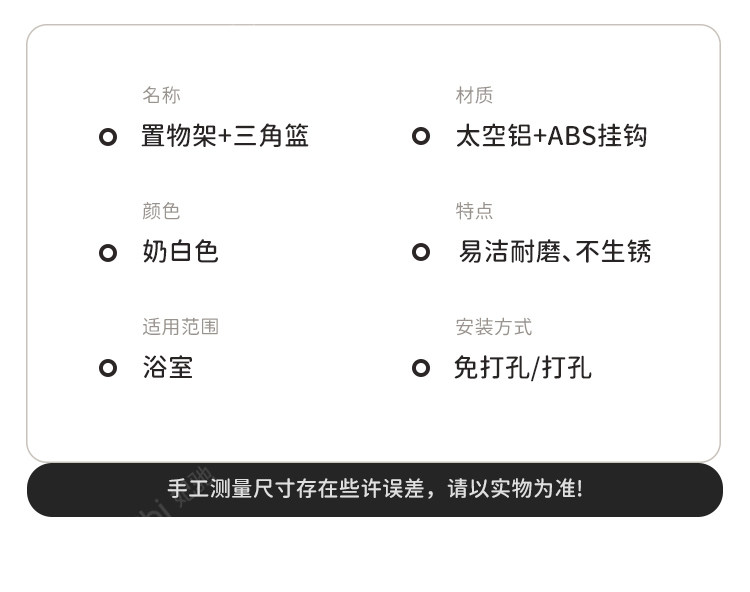
Task: Click the 太空铝+ABS挂钩 material text
Action: tap(551, 136)
